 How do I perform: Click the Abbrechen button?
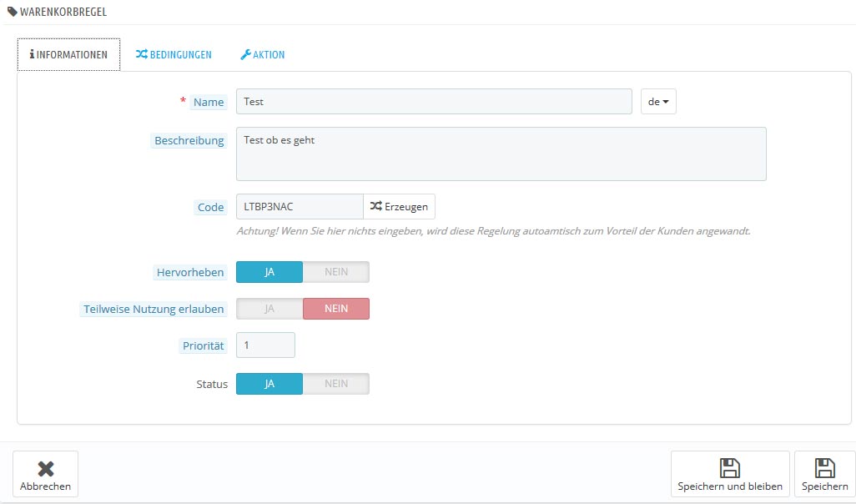45,474
